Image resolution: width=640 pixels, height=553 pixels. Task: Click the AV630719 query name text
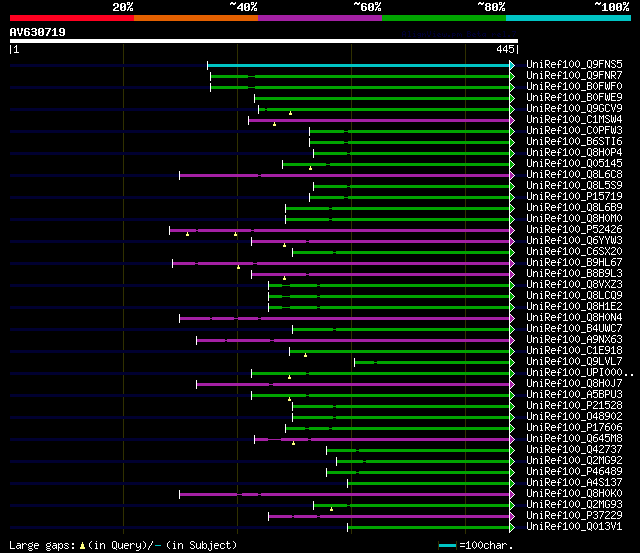tap(38, 32)
